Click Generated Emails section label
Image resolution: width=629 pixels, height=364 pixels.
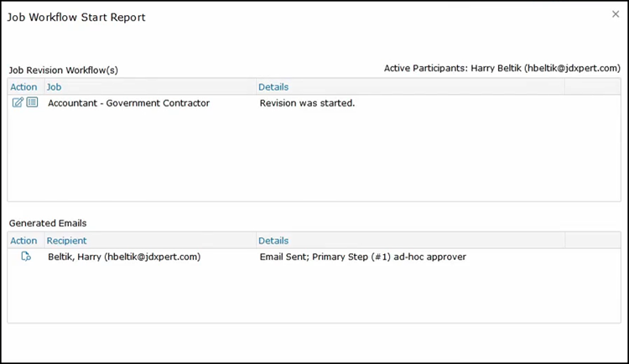click(48, 223)
